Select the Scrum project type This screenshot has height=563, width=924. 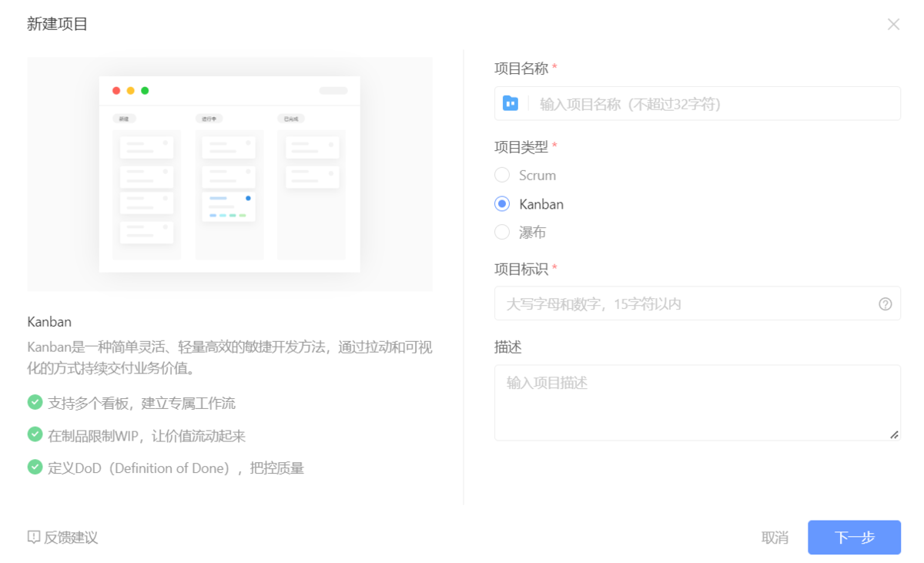click(x=501, y=175)
